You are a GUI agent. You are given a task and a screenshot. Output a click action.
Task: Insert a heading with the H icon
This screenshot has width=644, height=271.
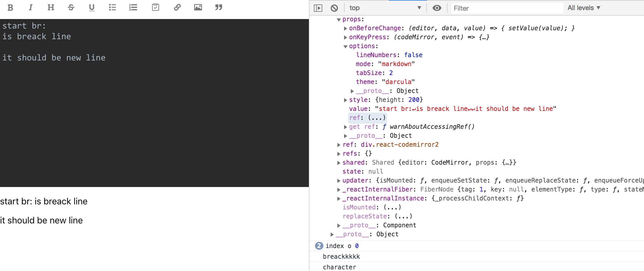[51, 8]
